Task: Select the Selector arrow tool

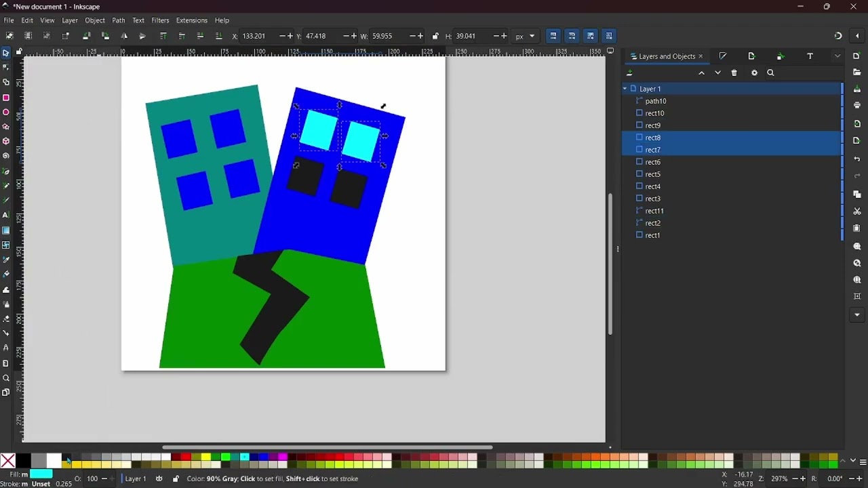Action: tap(6, 53)
